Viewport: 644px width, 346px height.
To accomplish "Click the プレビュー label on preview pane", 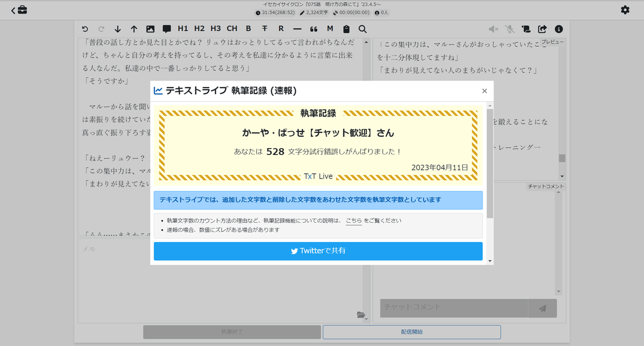I will point(553,42).
